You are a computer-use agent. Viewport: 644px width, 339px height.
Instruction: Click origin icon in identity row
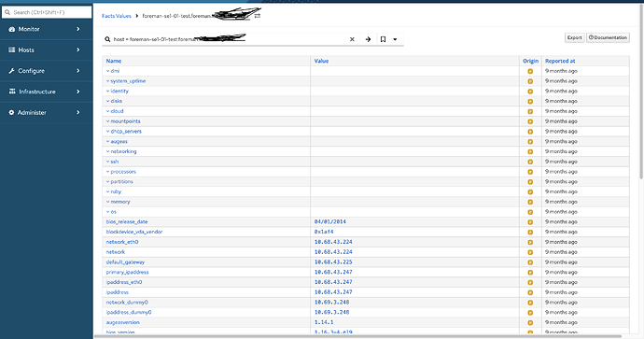click(530, 92)
